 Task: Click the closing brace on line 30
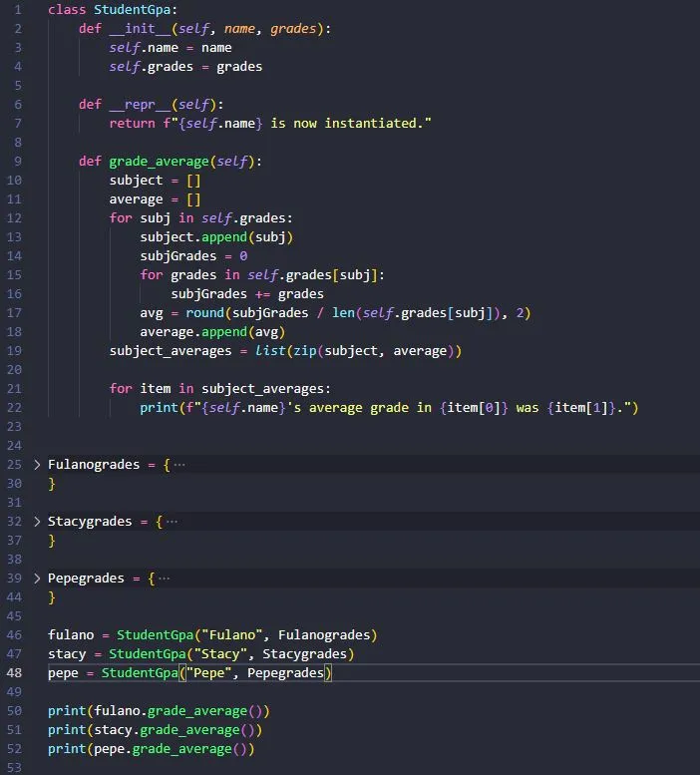[52, 484]
